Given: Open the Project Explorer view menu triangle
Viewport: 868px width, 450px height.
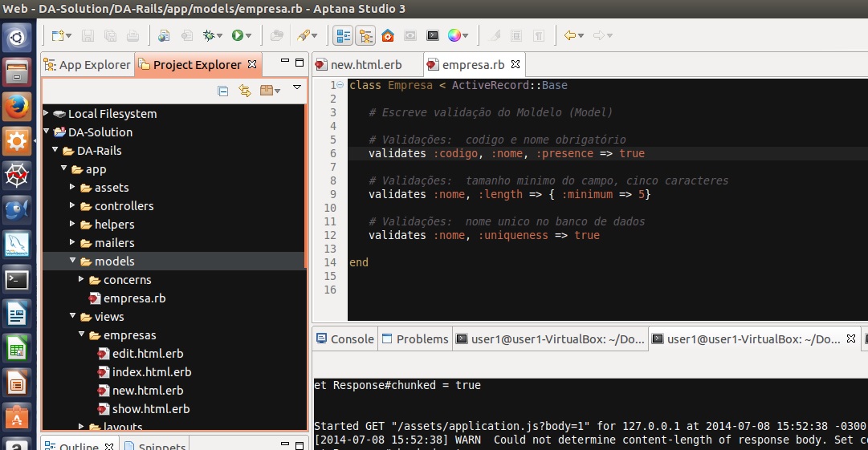Looking at the screenshot, I should click(296, 87).
